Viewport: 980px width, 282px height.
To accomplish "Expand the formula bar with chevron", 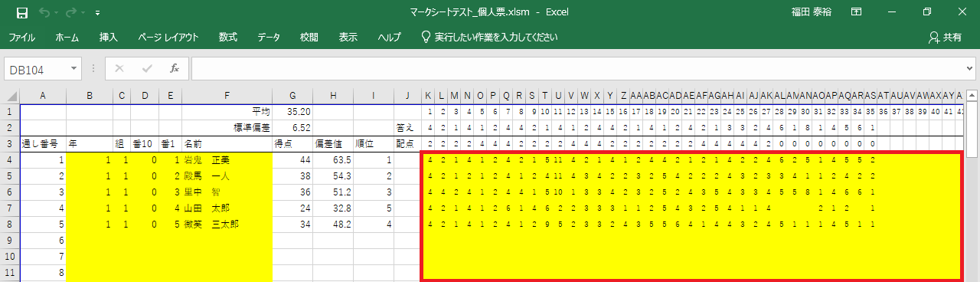I will pyautogui.click(x=970, y=69).
